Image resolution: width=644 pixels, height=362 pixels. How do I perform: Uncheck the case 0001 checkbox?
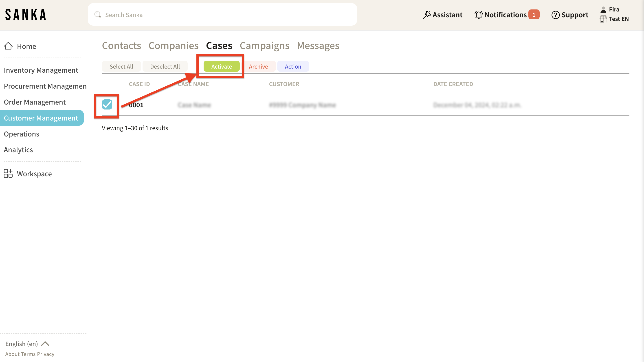(x=107, y=104)
